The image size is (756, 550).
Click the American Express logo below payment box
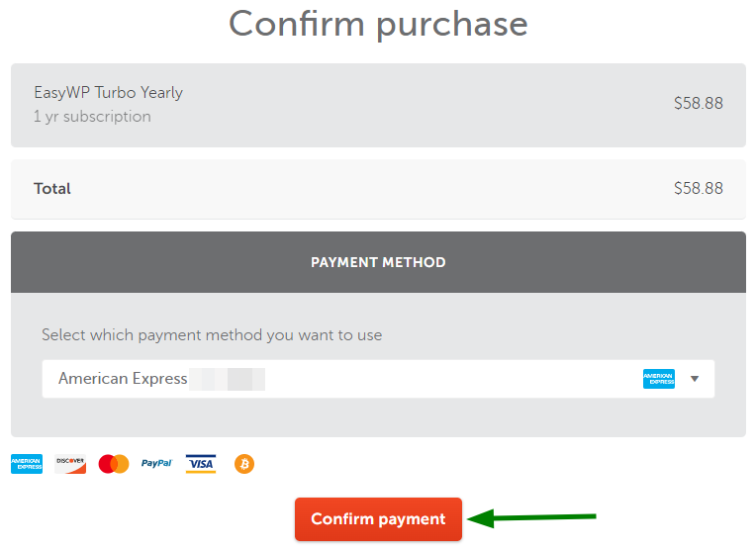[x=27, y=464]
